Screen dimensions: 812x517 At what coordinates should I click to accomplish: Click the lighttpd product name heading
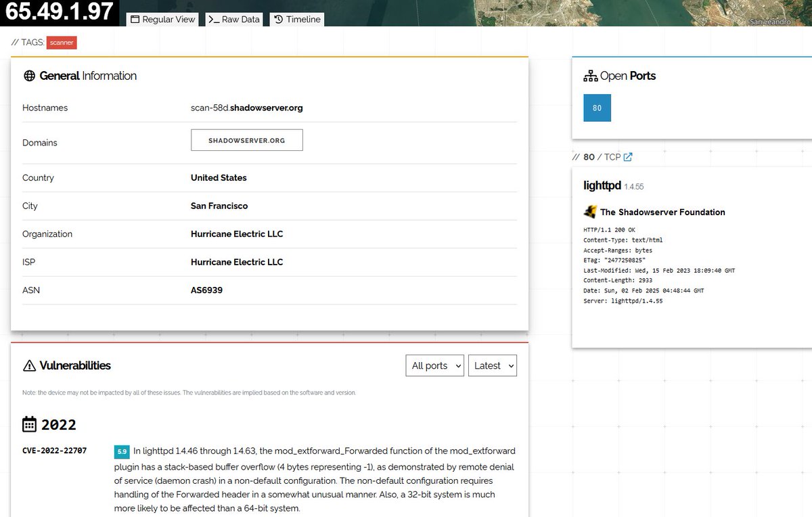(x=602, y=185)
